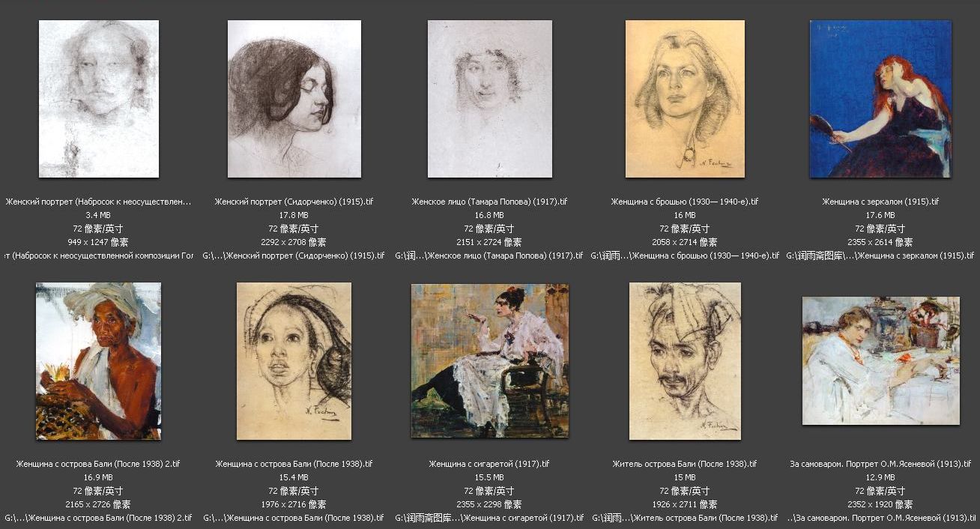This screenshot has width=980, height=529.
Task: Click filename За самоваром. Портрет О.М.Ясеневой (1913).tif
Action: coord(880,464)
